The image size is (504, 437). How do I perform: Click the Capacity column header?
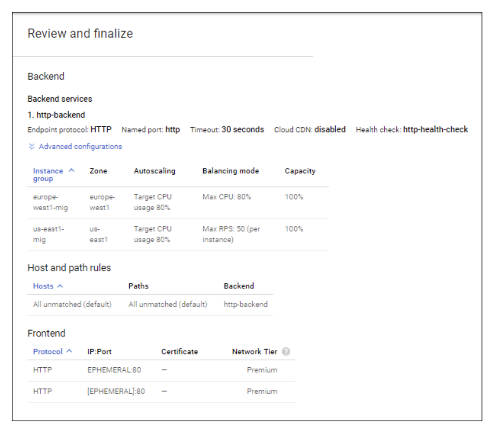(300, 171)
